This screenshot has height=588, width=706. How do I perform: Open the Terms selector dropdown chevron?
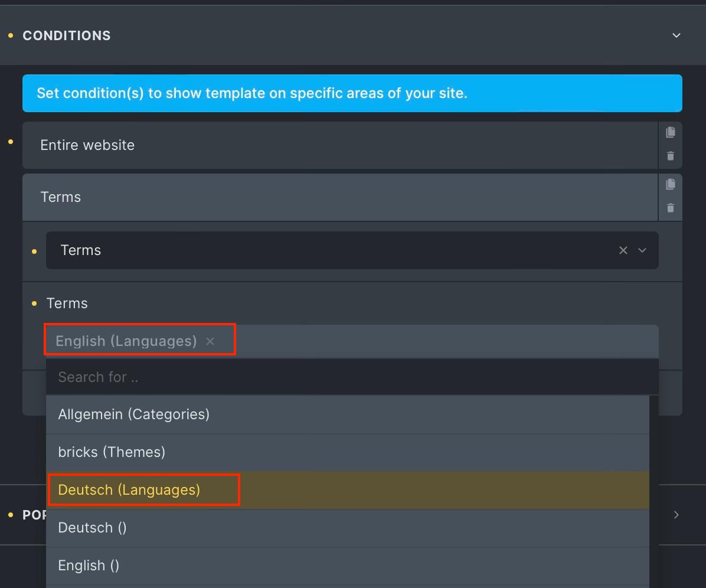642,250
